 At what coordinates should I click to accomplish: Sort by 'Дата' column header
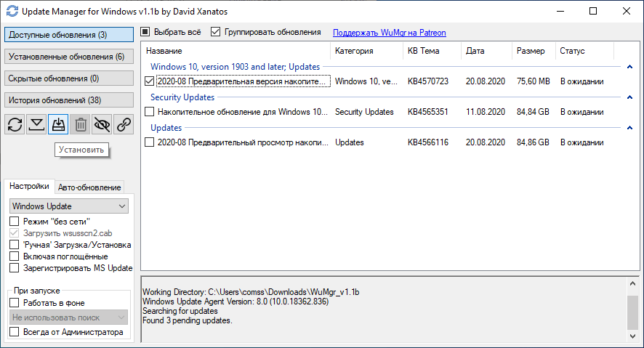[x=487, y=51]
